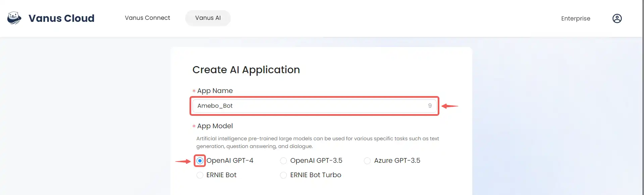Click the OpenAI GPT-4 label text

point(230,161)
